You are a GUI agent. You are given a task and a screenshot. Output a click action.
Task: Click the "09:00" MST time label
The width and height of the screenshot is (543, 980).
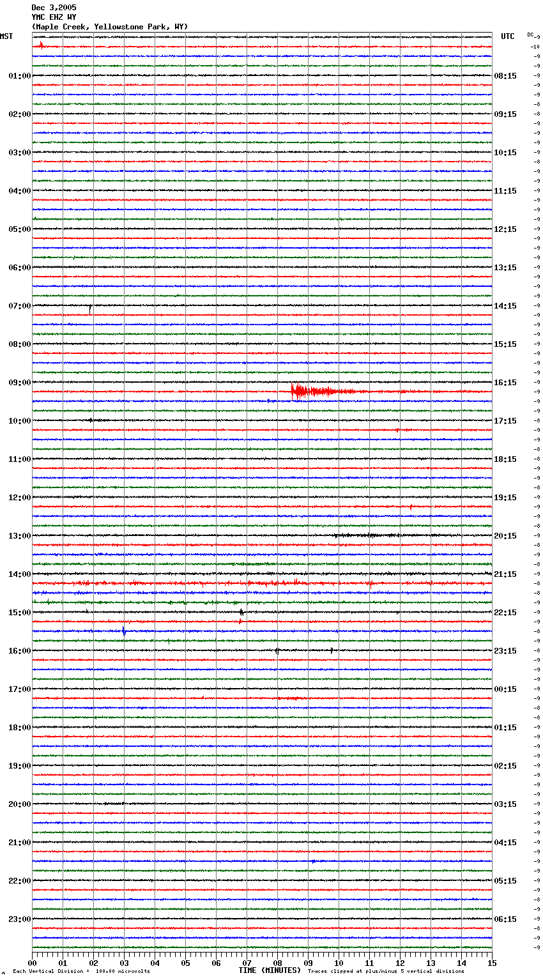(x=20, y=383)
